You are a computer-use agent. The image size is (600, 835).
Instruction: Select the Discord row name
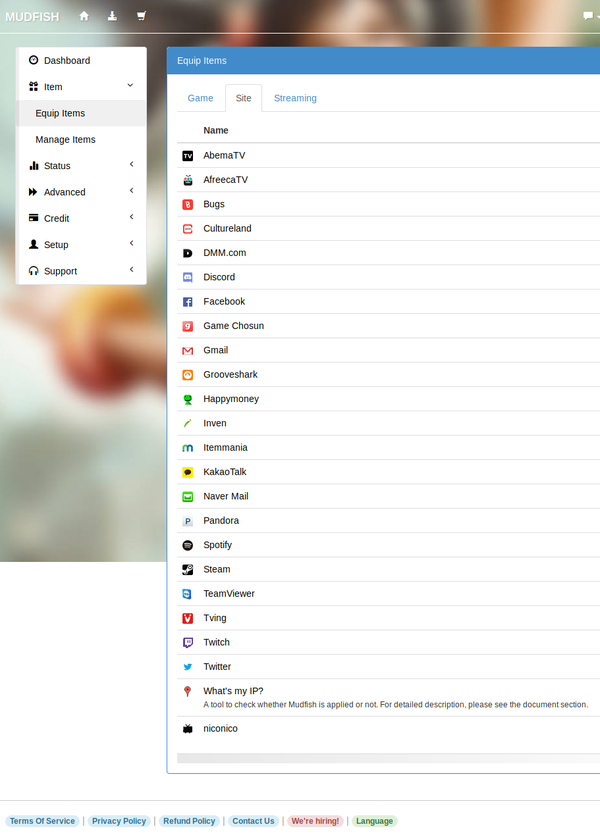[219, 277]
